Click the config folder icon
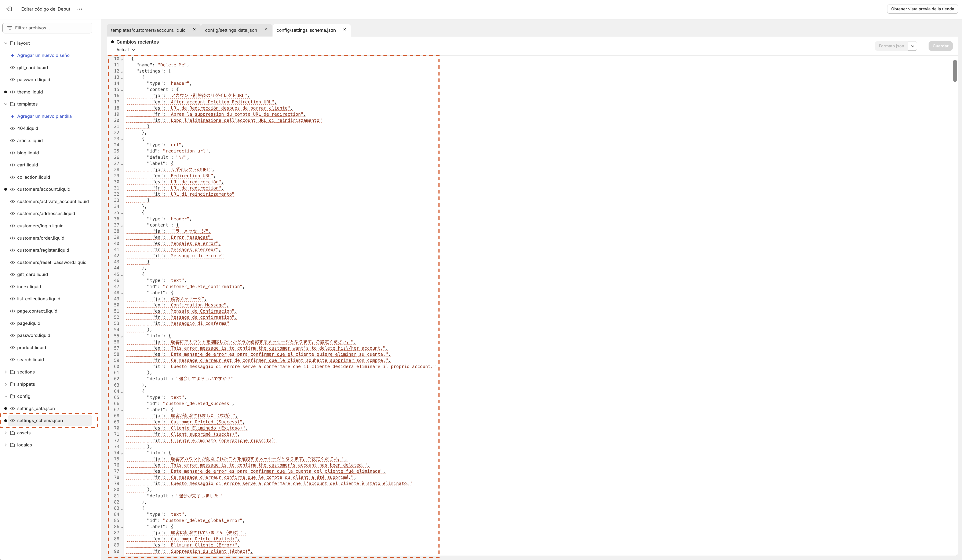This screenshot has width=962, height=560. pyautogui.click(x=13, y=396)
